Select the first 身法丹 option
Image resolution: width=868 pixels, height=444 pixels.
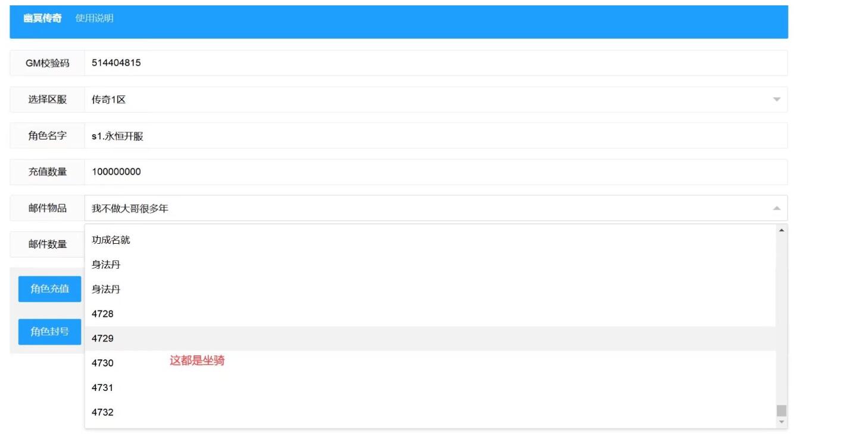click(x=106, y=265)
